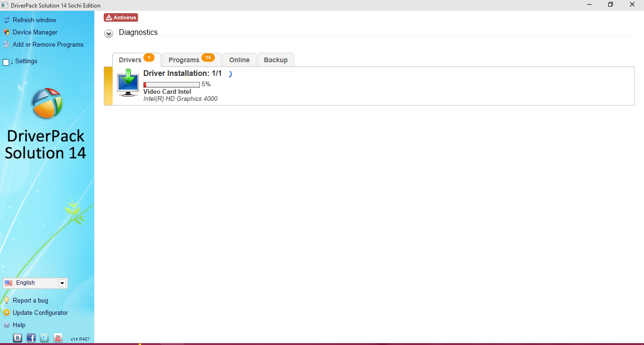Switch to the Drivers tab
This screenshot has height=345, width=644.
137,60
